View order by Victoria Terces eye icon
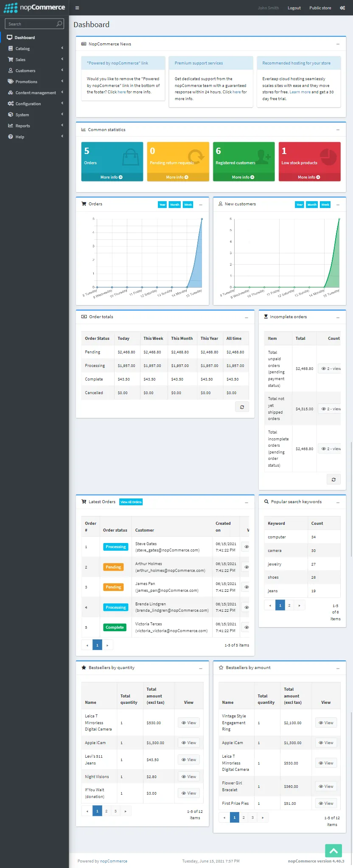The width and height of the screenshot is (353, 868). coord(247,627)
